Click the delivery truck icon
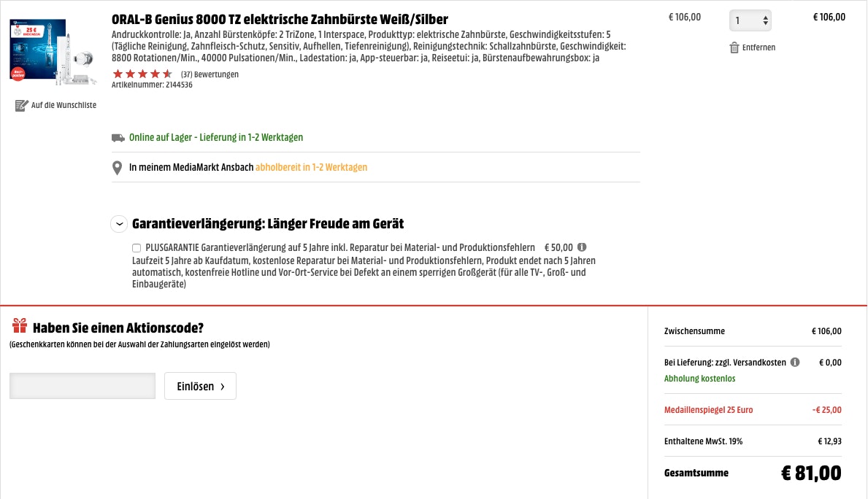The image size is (868, 499). pyautogui.click(x=118, y=137)
